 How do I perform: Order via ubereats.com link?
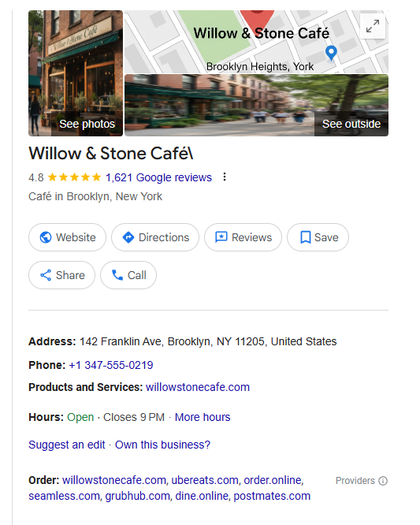click(205, 480)
